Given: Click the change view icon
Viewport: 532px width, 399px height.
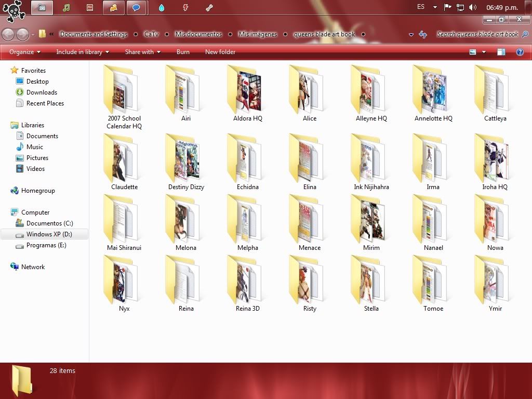Looking at the screenshot, I should (473, 52).
